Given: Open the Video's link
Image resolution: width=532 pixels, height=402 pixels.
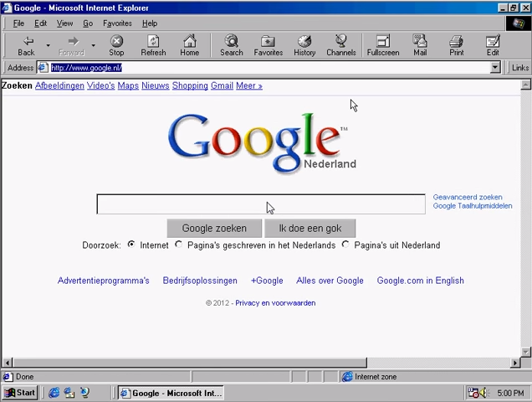Looking at the screenshot, I should pos(100,85).
